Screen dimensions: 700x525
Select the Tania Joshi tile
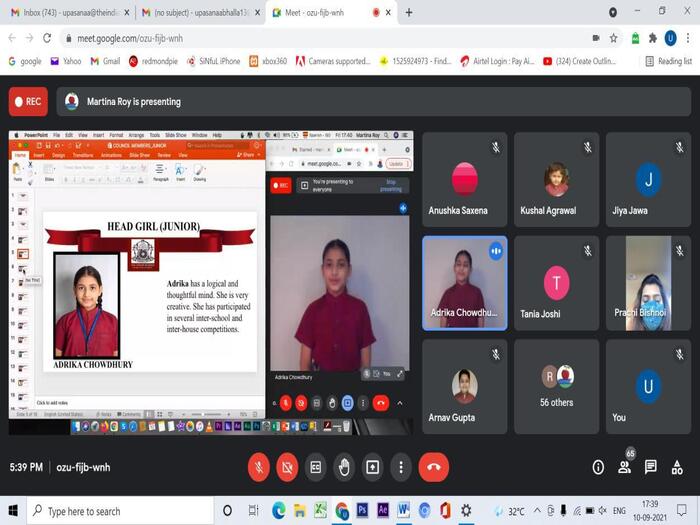coord(556,283)
